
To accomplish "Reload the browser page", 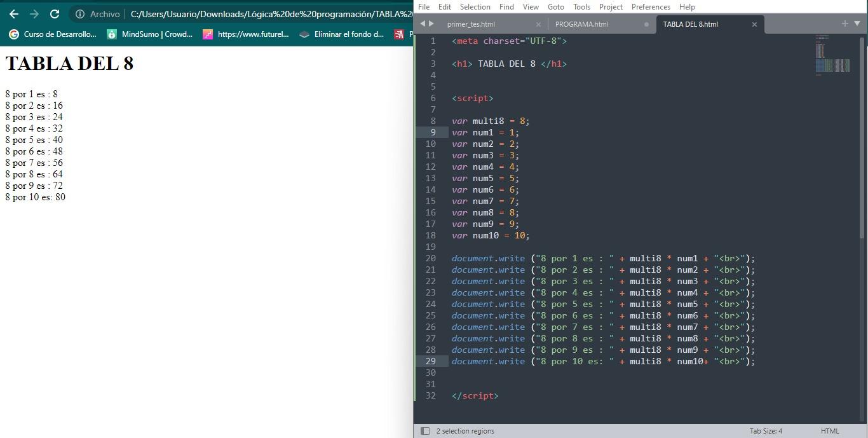I will click(55, 13).
